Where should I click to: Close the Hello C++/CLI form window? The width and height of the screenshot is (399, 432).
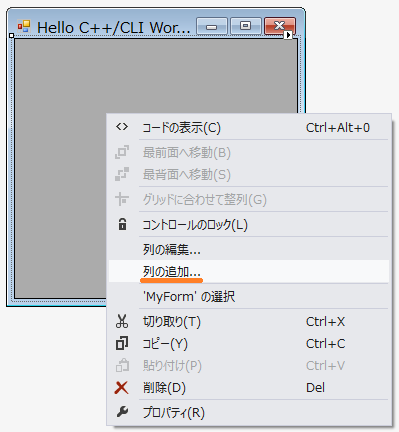click(280, 26)
